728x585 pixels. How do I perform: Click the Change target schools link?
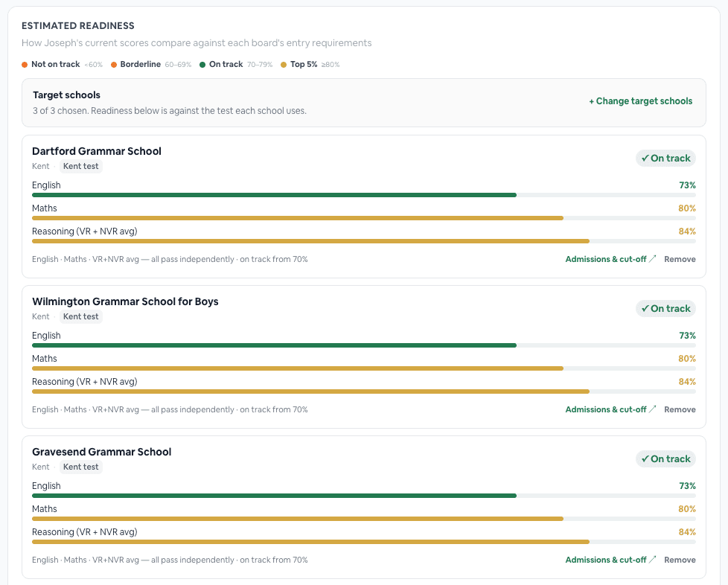[640, 101]
